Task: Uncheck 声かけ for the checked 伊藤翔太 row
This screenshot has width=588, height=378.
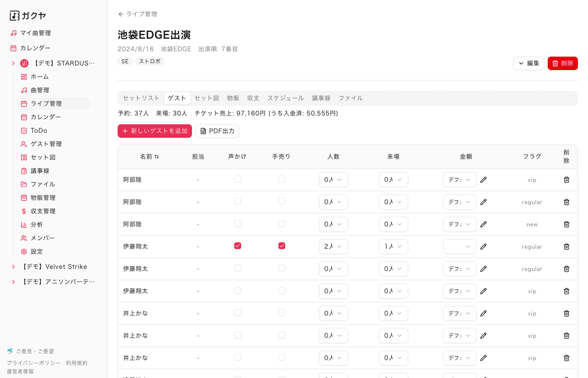Action: pos(238,246)
